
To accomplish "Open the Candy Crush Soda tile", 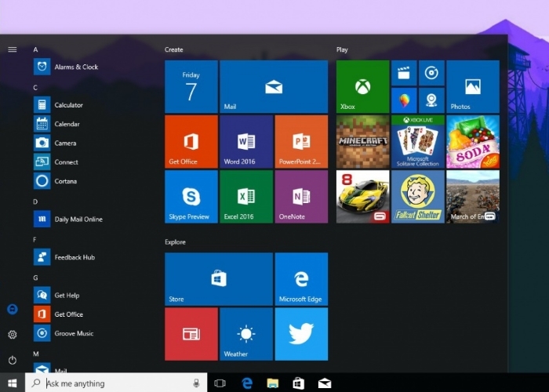I will (x=473, y=142).
